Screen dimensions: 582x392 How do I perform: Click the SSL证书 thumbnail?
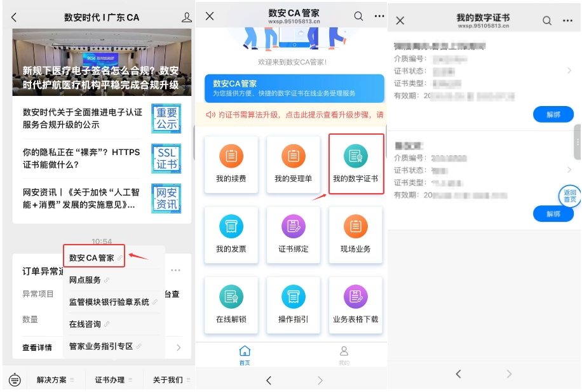click(166, 158)
